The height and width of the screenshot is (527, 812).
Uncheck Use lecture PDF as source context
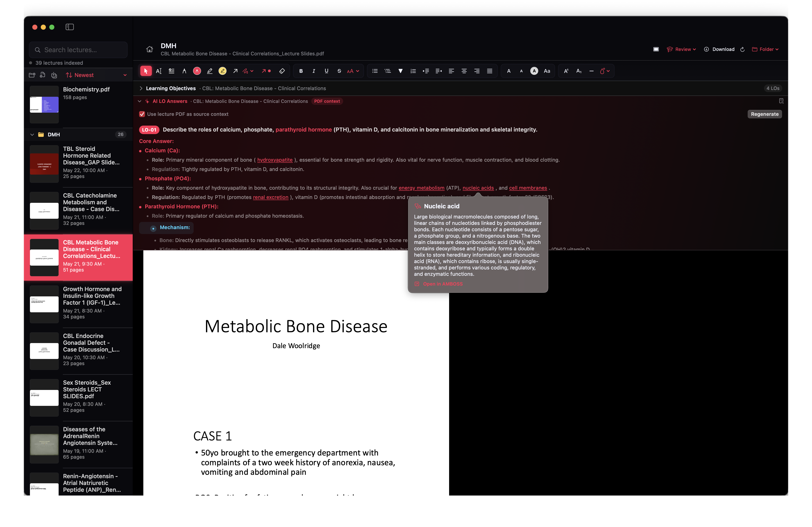pyautogui.click(x=142, y=114)
